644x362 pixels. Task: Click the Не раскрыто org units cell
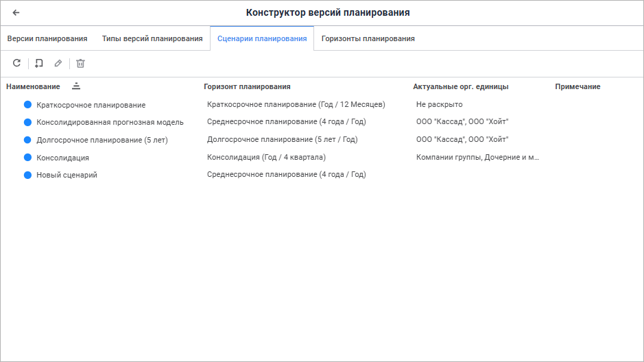439,104
